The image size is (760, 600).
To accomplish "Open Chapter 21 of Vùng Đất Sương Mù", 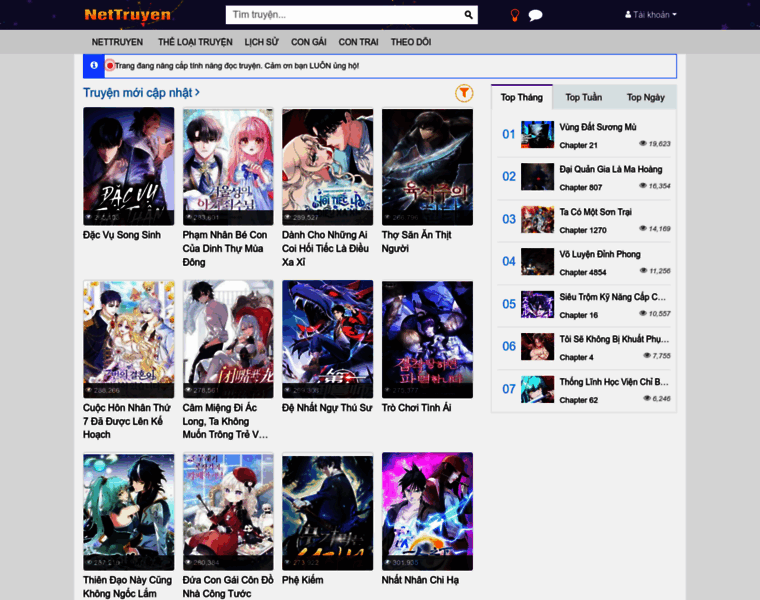I will pos(578,145).
